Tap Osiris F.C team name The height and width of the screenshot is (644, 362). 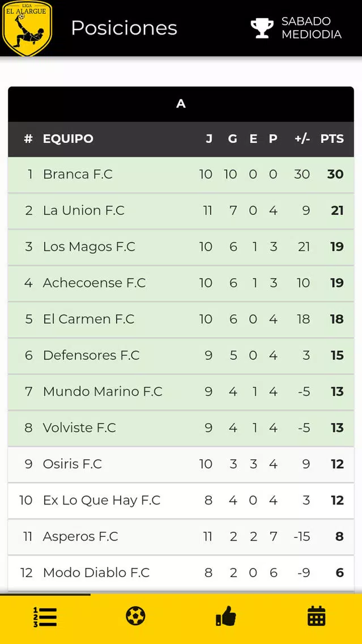[72, 464]
